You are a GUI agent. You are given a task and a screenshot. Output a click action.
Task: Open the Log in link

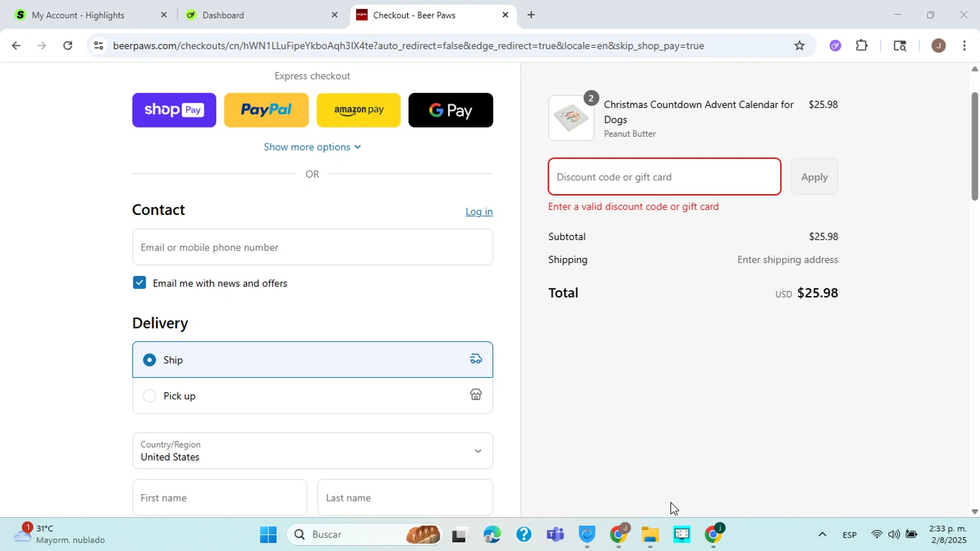(479, 211)
